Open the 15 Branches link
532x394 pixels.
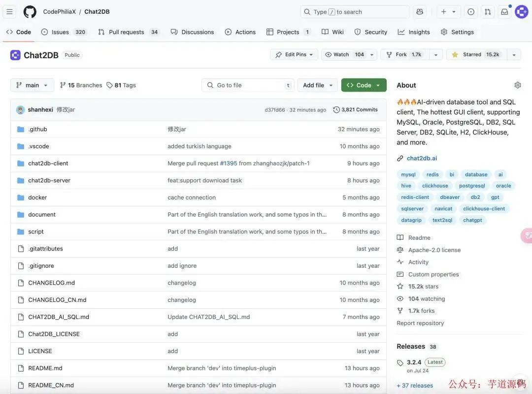[81, 85]
